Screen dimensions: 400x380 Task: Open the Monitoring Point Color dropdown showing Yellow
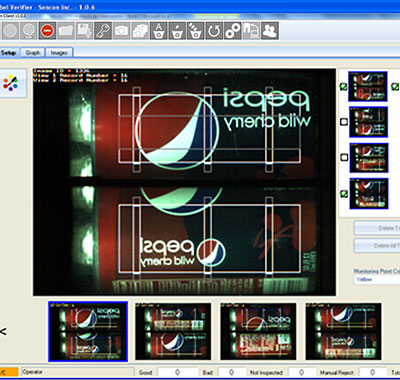377,279
